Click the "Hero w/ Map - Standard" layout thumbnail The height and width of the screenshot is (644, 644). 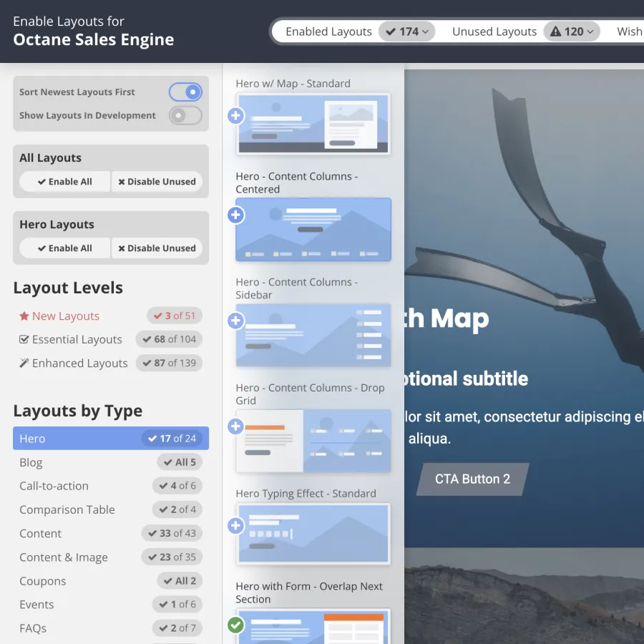[315, 124]
